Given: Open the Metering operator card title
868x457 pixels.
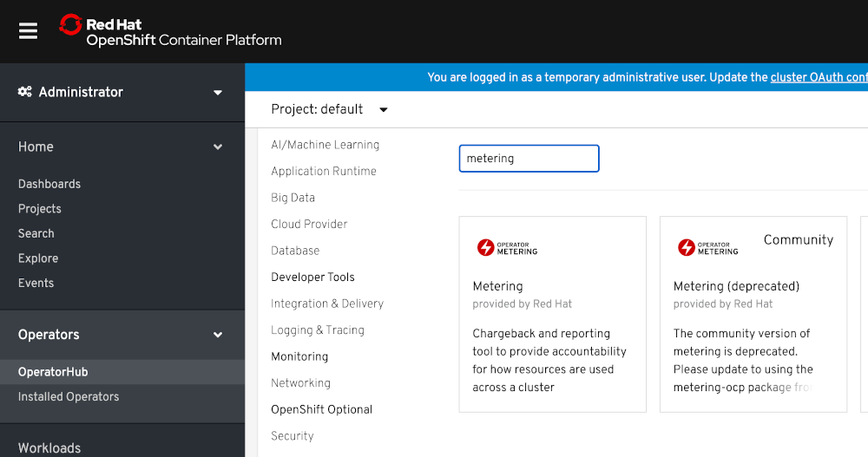Looking at the screenshot, I should point(497,286).
